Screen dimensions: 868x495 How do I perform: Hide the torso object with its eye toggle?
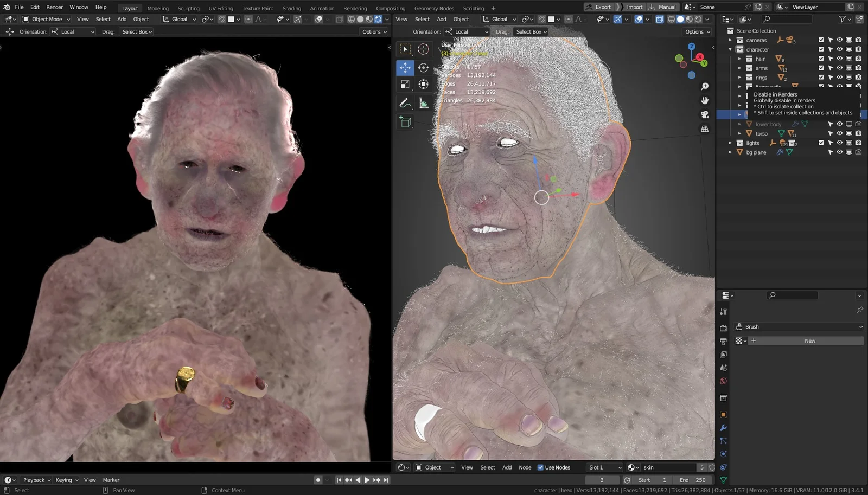(839, 133)
